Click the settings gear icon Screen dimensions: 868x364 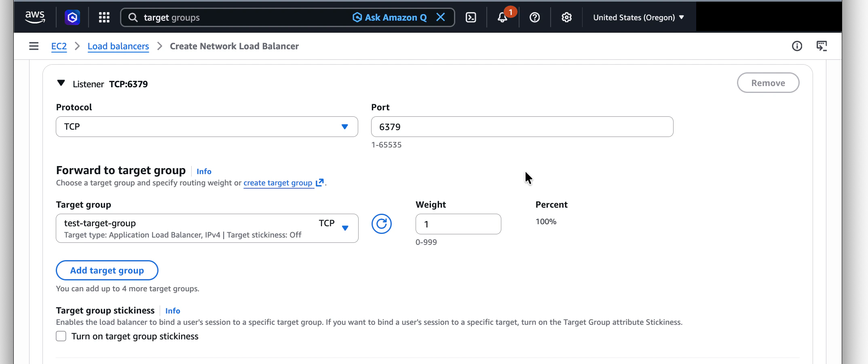pyautogui.click(x=566, y=17)
